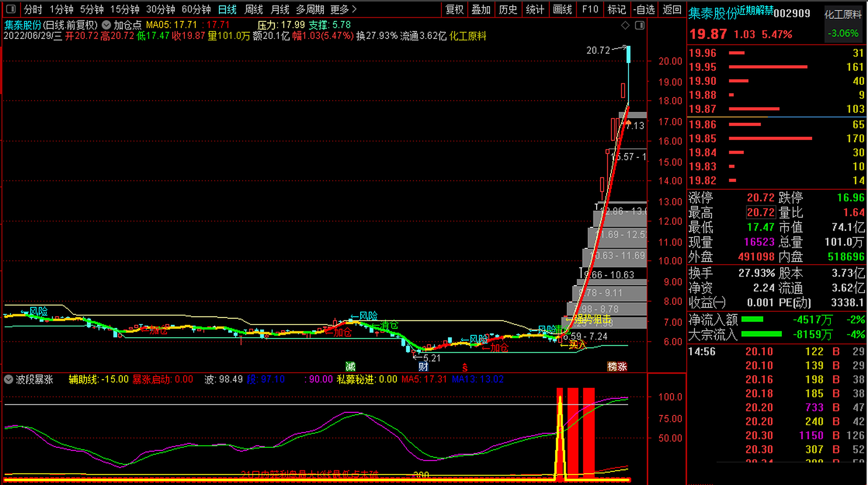Click the green 减 badge icon

tap(351, 366)
